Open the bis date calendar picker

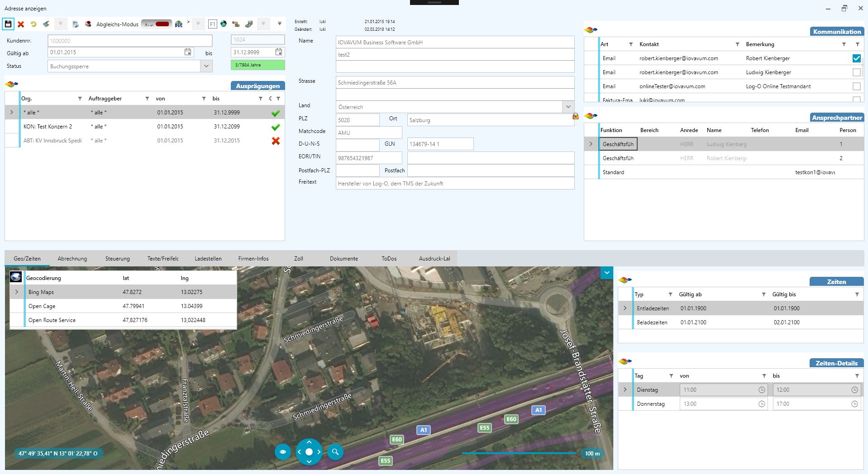pos(279,52)
